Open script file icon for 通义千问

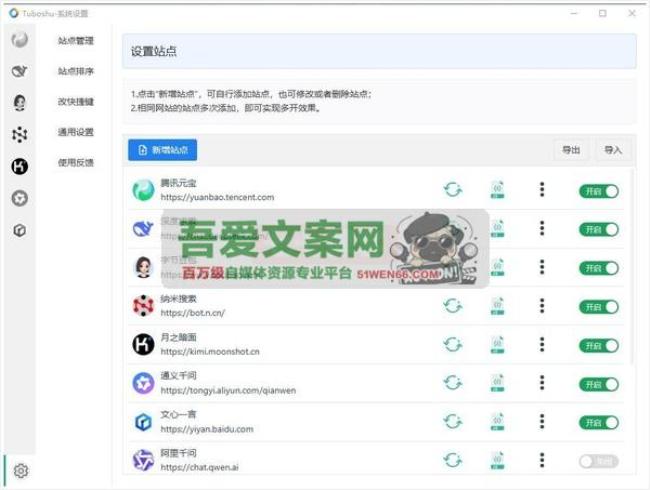tap(497, 383)
